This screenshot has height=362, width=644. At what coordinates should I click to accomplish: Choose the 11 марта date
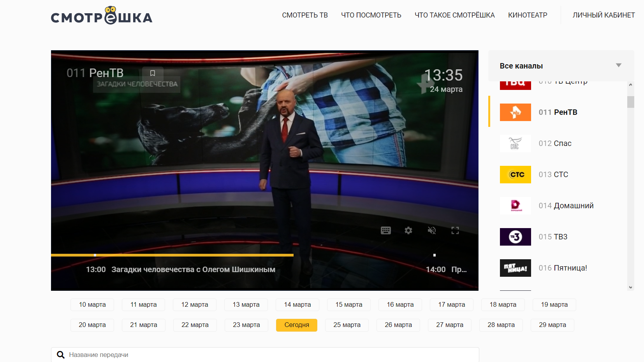pyautogui.click(x=144, y=305)
